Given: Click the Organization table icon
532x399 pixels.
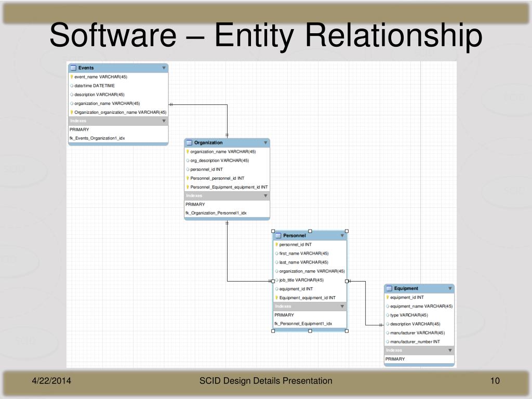Looking at the screenshot, I should (x=189, y=142).
